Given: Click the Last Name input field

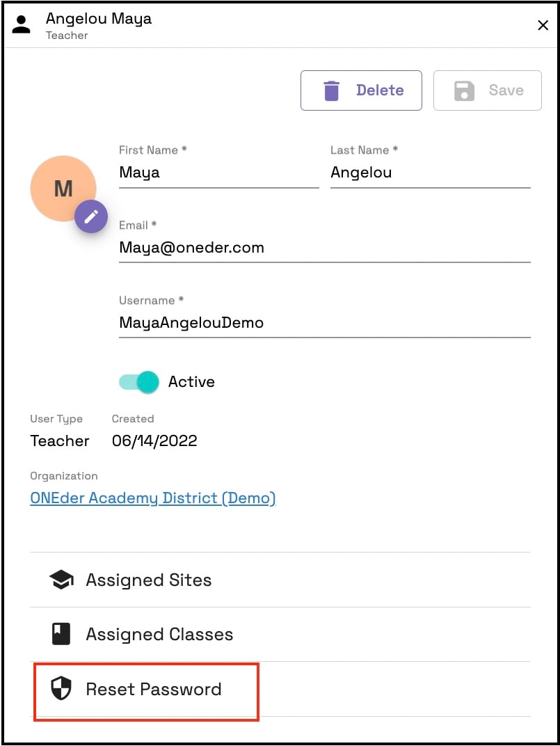Looking at the screenshot, I should (430, 173).
